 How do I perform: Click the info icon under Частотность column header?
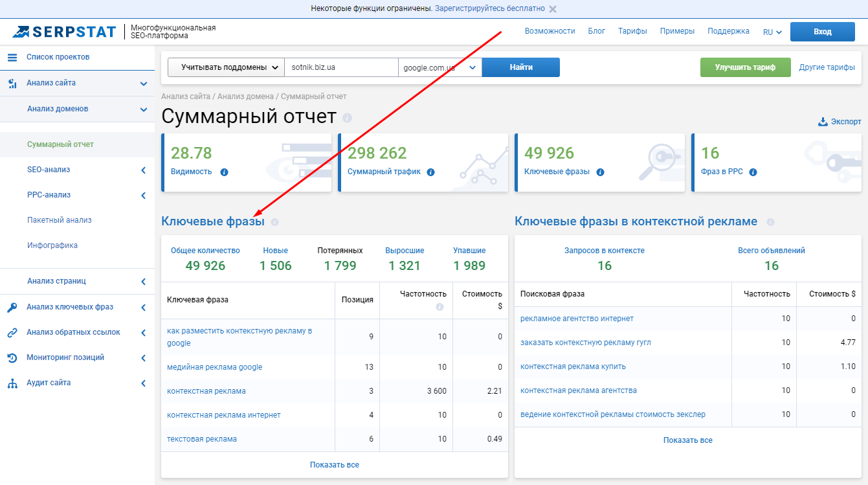coord(440,307)
